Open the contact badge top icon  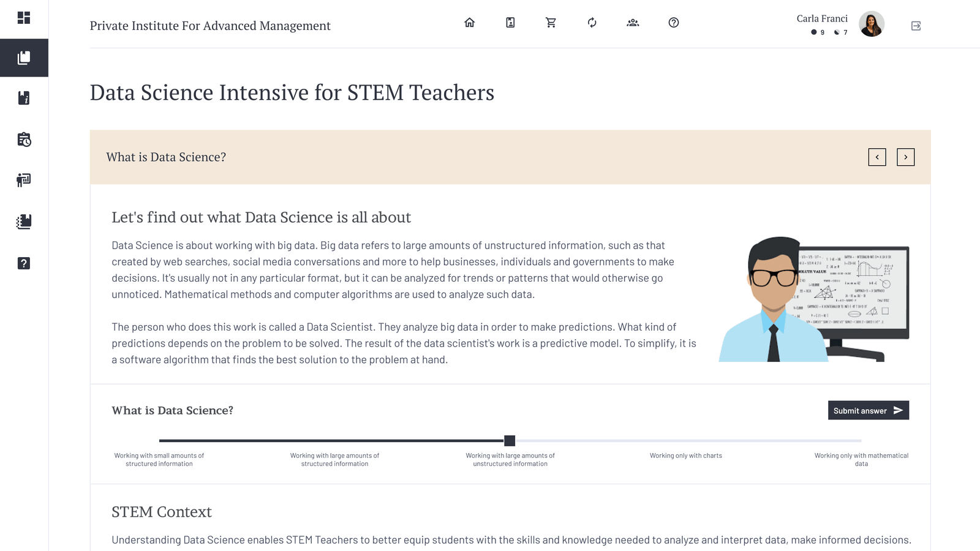510,23
